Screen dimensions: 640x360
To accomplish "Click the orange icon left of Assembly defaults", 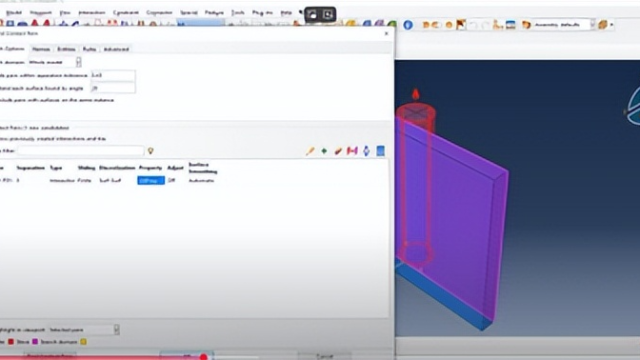I will click(526, 25).
